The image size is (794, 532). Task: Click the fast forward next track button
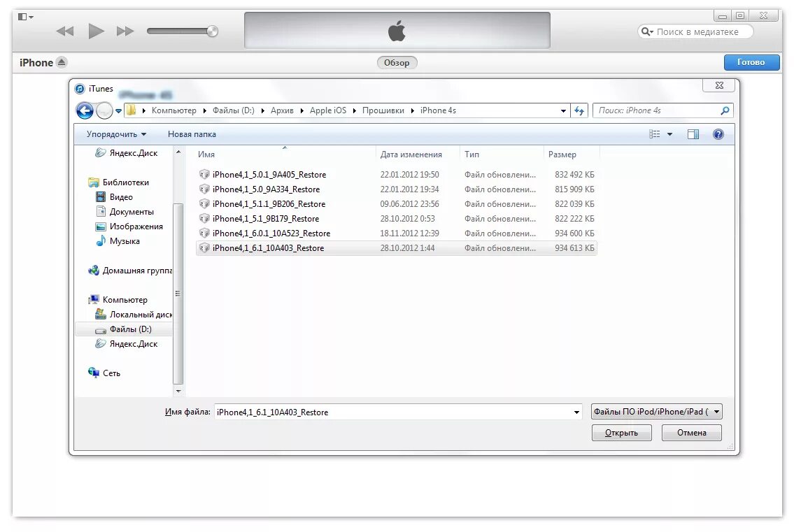[125, 31]
